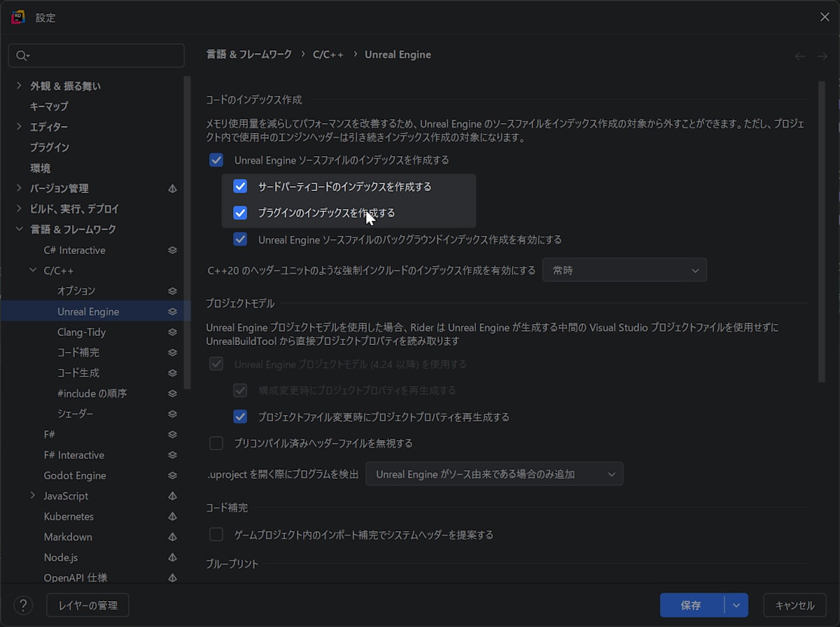Click the layer icon beside Kubernetes

pyautogui.click(x=172, y=516)
